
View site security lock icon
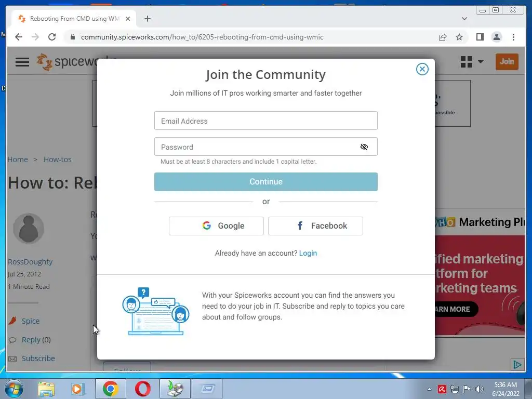(x=72, y=37)
